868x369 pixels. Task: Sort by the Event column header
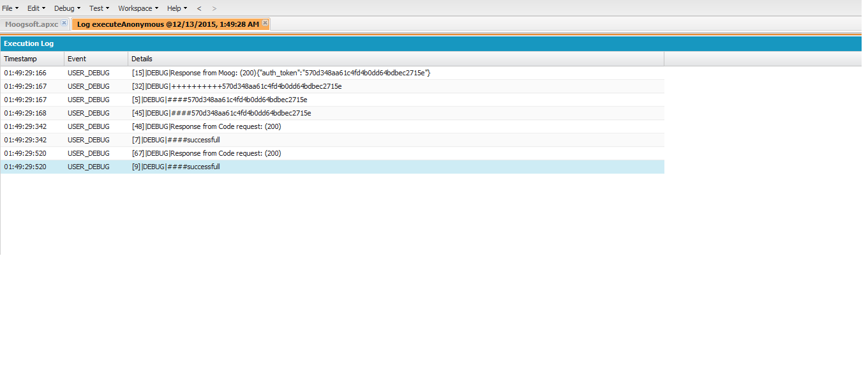click(x=96, y=59)
